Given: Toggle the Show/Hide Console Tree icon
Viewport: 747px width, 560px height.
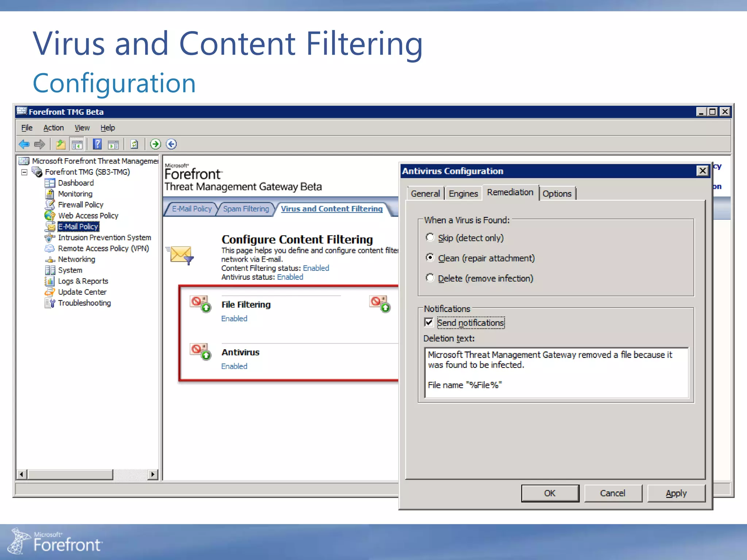Looking at the screenshot, I should (x=77, y=144).
